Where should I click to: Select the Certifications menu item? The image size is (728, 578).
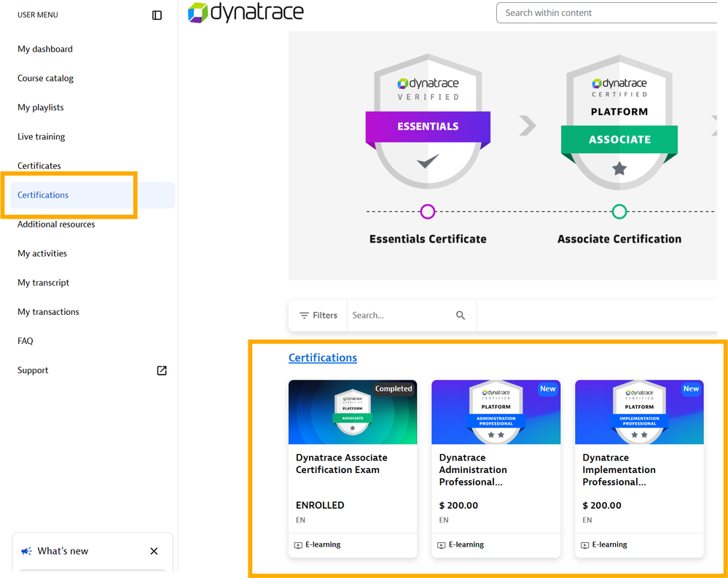coord(93,195)
